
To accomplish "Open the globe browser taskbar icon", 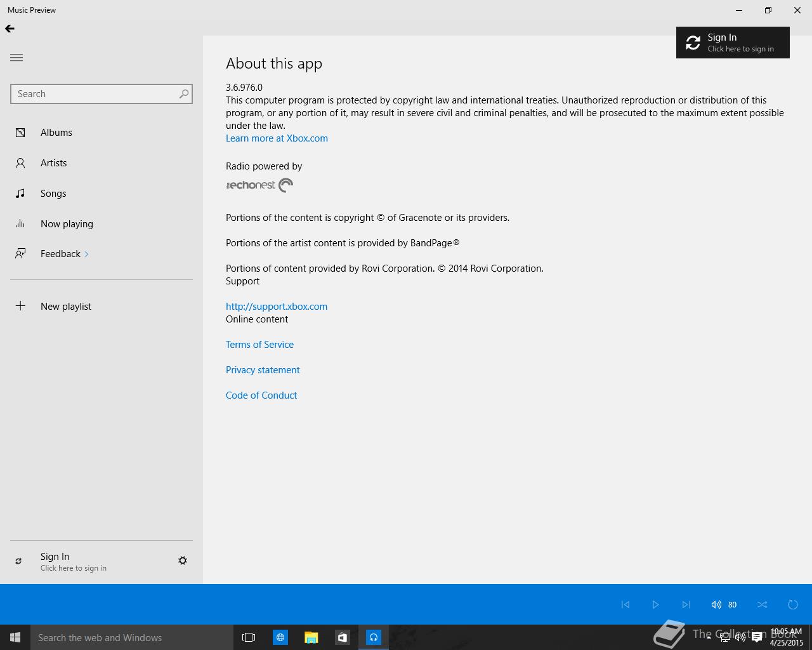I will coord(280,637).
